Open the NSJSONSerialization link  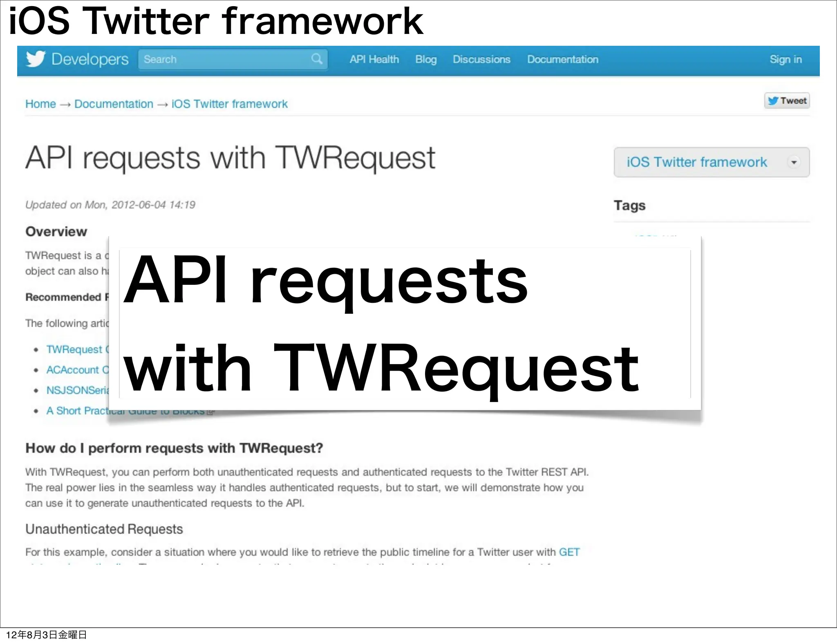77,390
